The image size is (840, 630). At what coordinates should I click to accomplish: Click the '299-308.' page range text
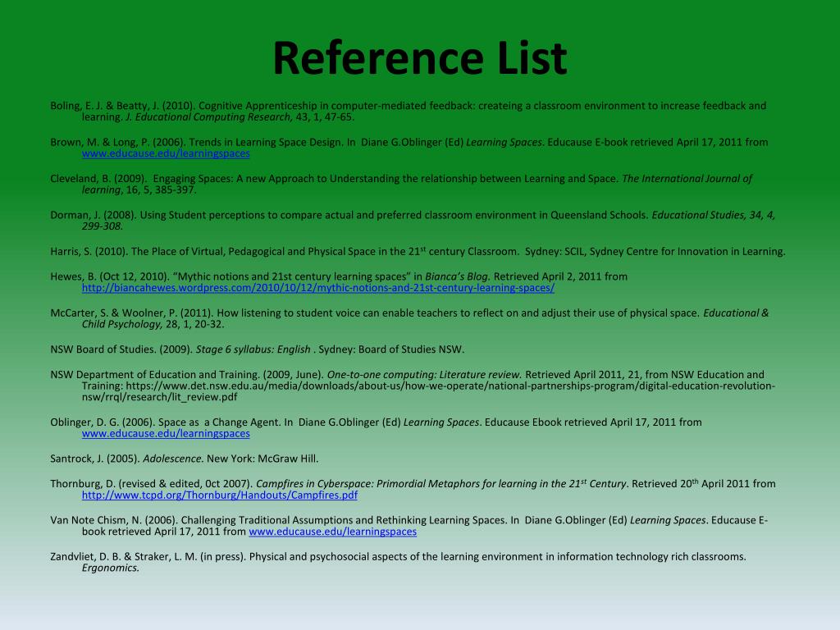point(103,226)
